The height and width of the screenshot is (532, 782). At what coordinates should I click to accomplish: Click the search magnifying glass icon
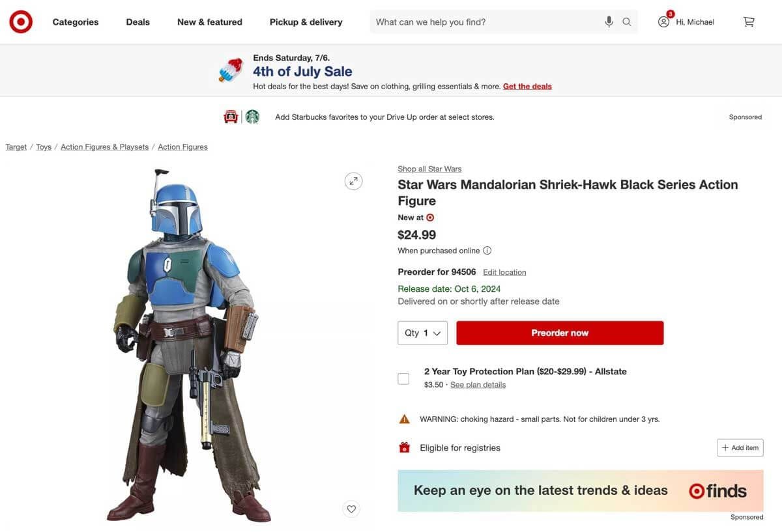click(626, 21)
